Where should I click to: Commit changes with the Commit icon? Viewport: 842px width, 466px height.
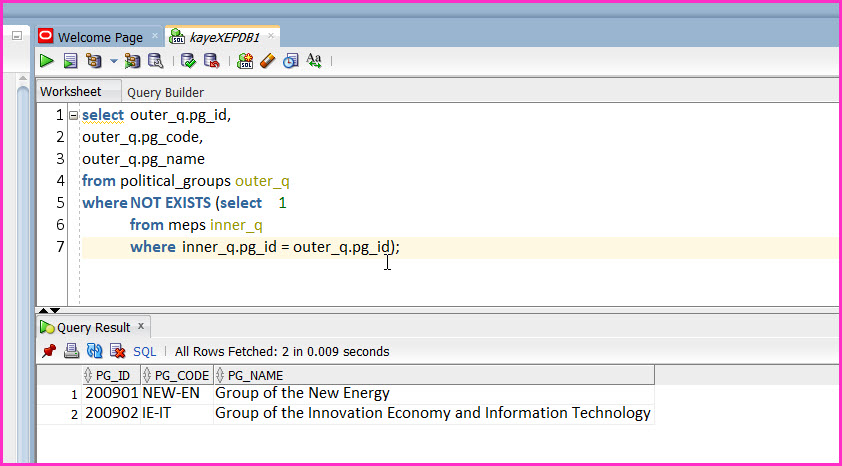(x=188, y=61)
